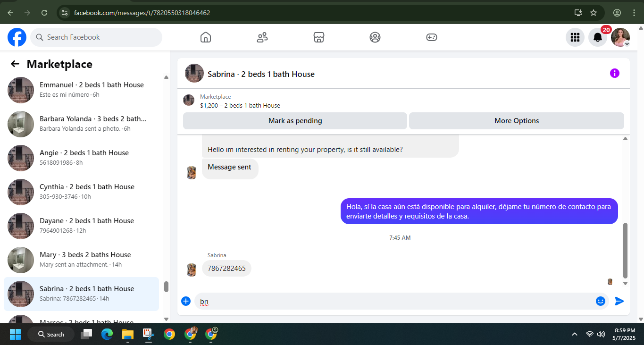Open Cynthia's 2 beds 1 bath conversation

point(81,192)
